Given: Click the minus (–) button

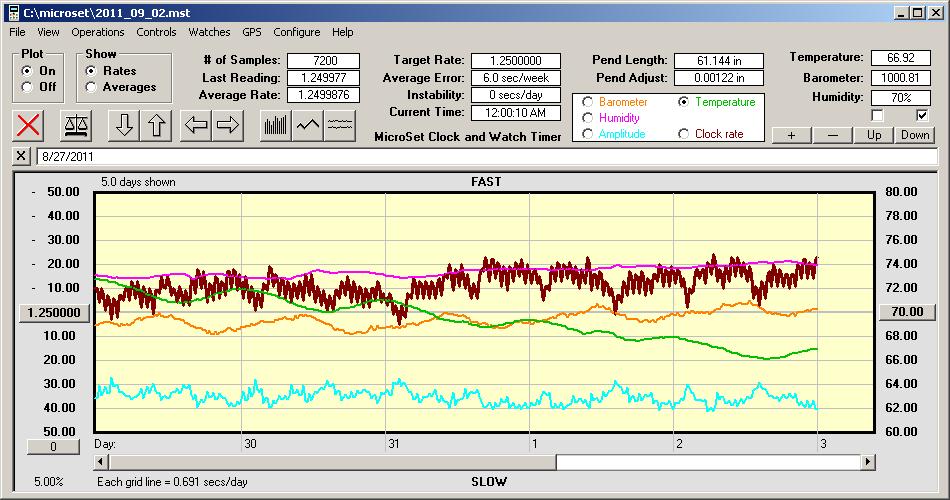Looking at the screenshot, I should (x=832, y=135).
